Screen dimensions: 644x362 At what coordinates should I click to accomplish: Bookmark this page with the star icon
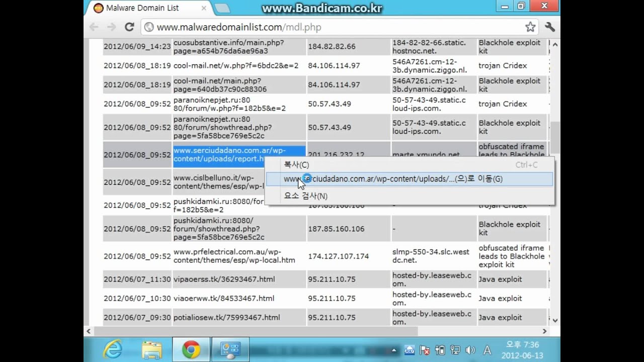[530, 27]
